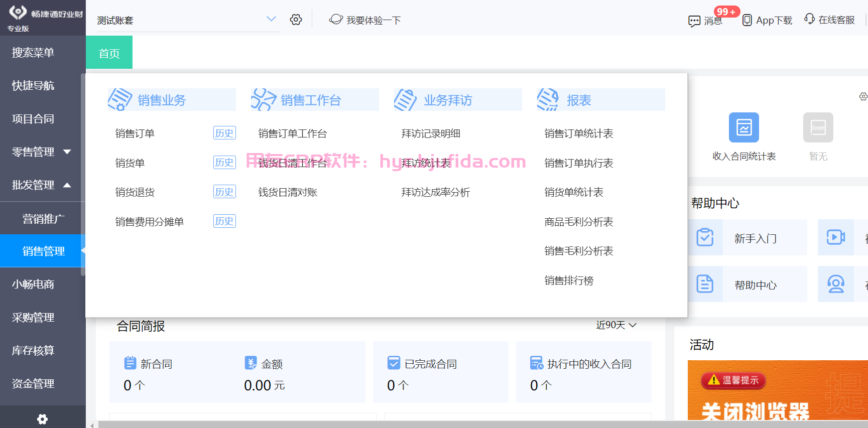Open the messages chat icon

click(x=694, y=21)
